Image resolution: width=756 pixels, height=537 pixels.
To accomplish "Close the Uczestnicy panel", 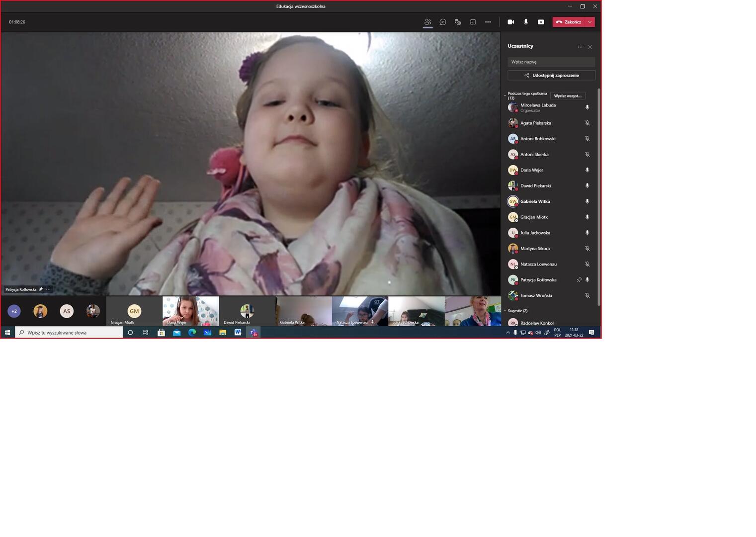I will coord(590,47).
